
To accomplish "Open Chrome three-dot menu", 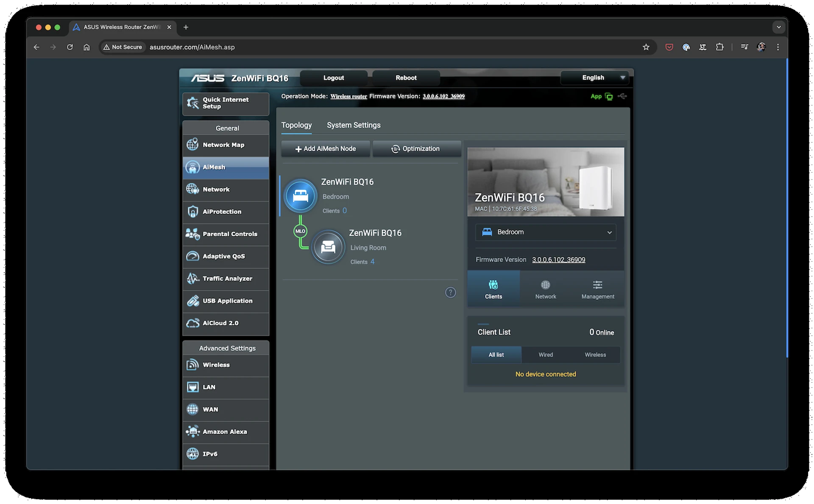I will [778, 47].
